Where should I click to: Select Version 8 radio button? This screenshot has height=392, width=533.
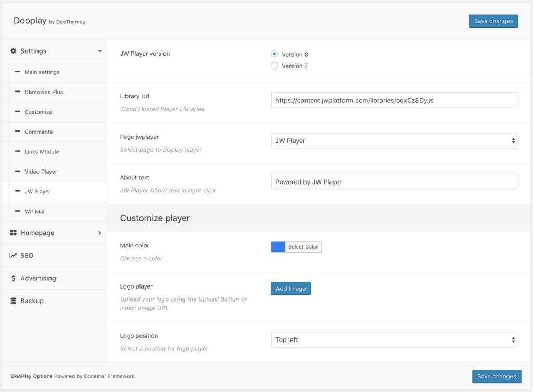click(x=274, y=54)
